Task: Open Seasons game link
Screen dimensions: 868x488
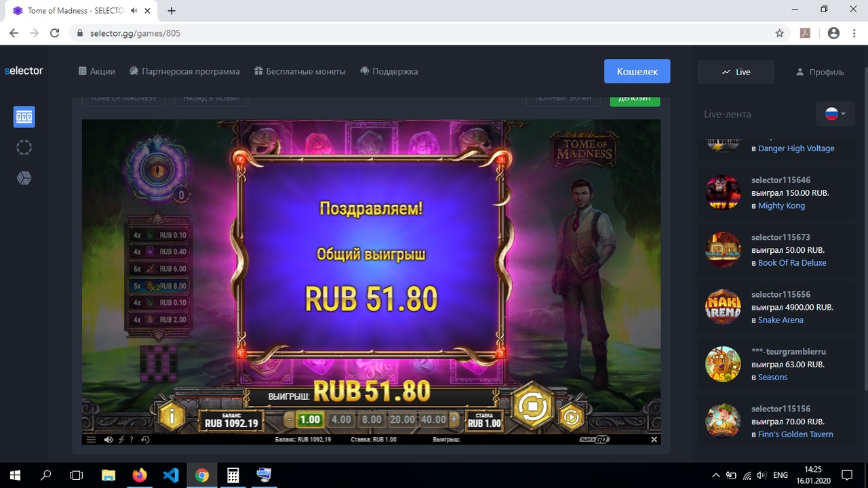Action: (772, 378)
